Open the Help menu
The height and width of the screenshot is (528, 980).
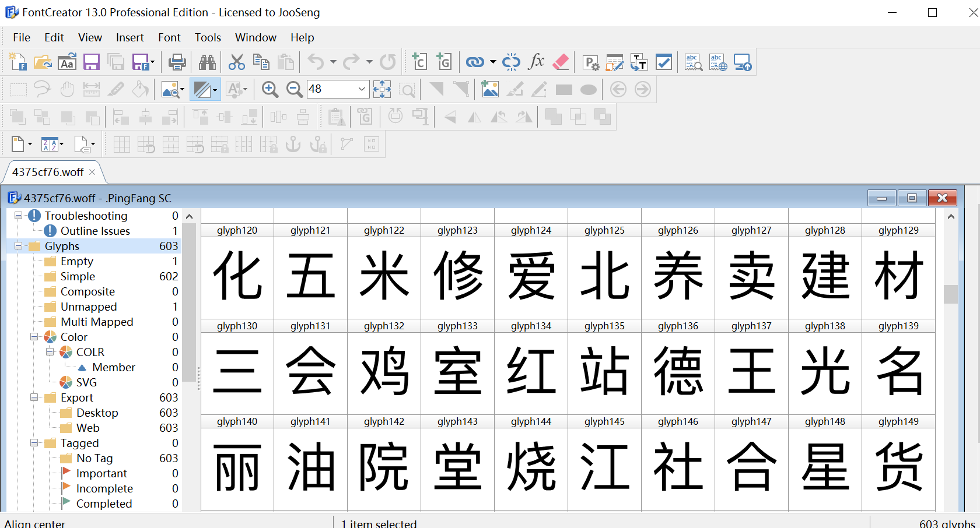pos(302,37)
